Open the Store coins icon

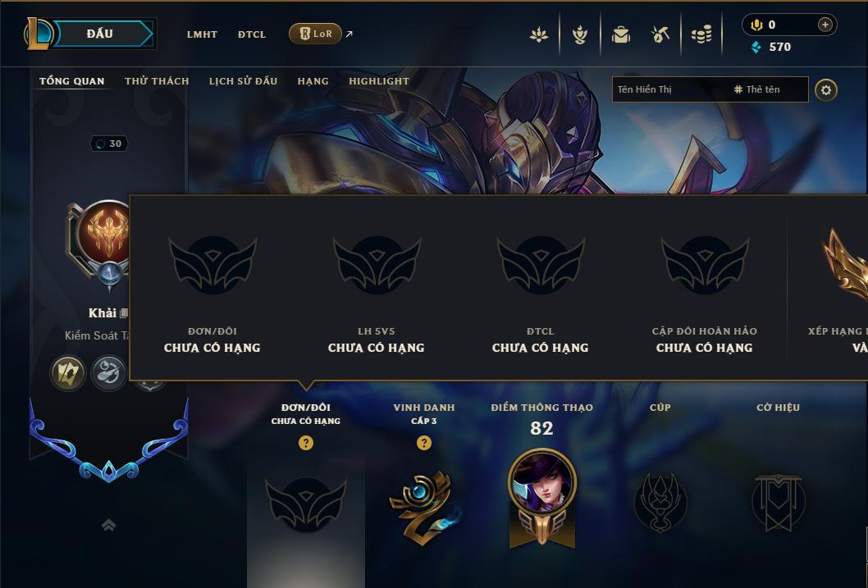click(x=701, y=35)
